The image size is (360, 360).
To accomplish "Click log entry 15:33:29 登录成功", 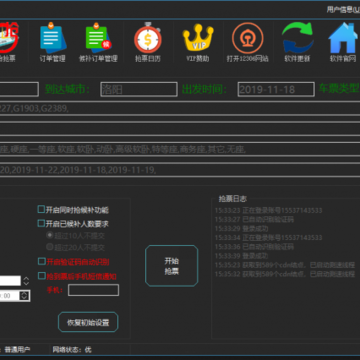I will (241, 229).
